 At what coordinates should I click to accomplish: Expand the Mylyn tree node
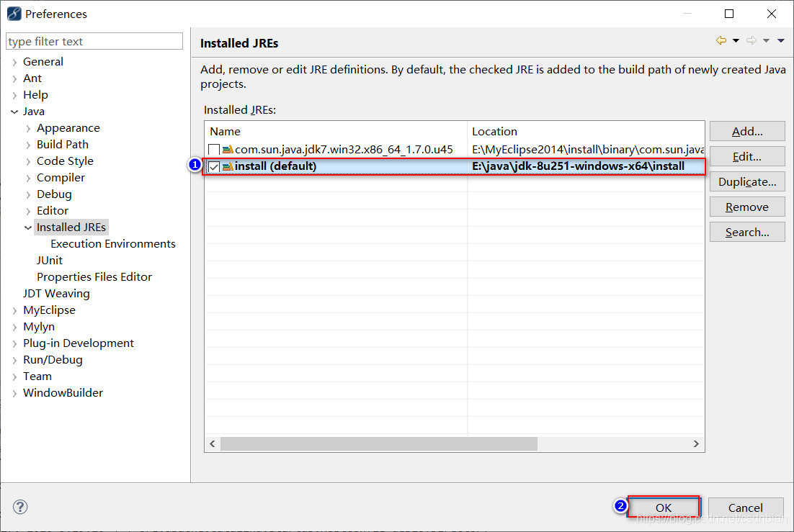click(x=14, y=328)
